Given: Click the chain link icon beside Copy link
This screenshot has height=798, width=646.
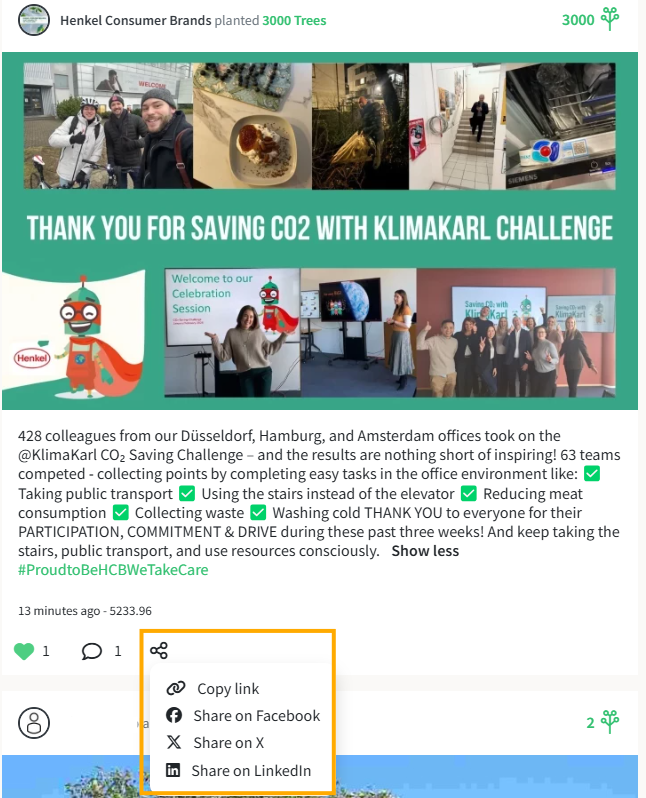Looking at the screenshot, I should [176, 688].
